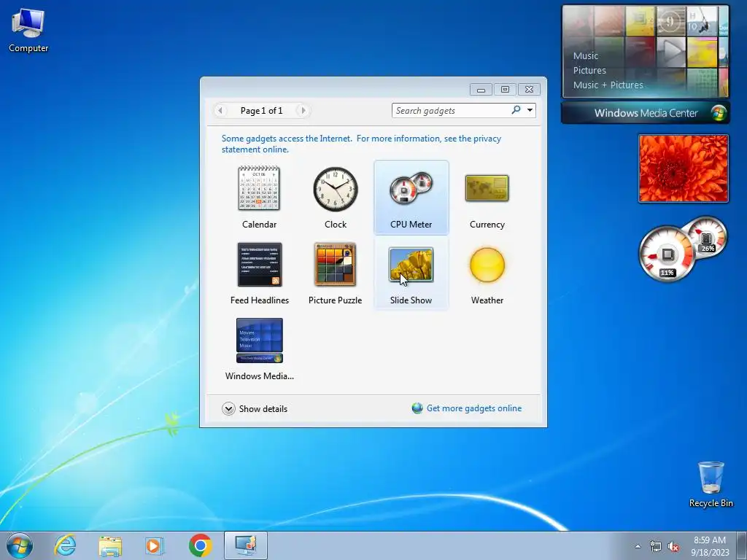Click the Gadget Gallery taskbar button
This screenshot has width=747, height=560.
246,545
